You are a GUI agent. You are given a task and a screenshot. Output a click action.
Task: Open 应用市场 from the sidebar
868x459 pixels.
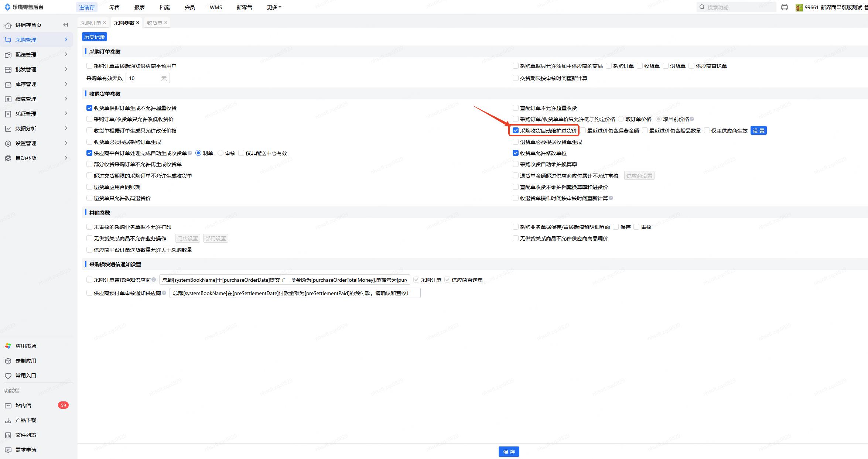tap(25, 346)
